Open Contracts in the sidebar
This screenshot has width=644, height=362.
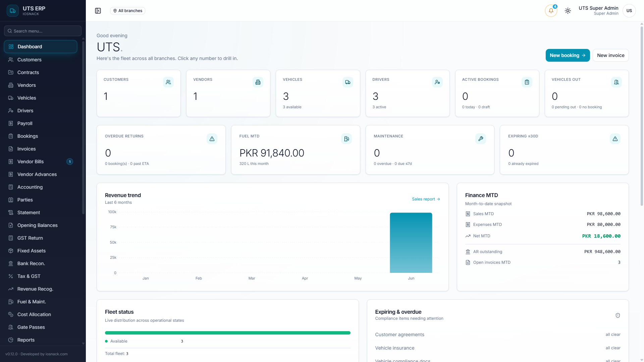coord(41,72)
